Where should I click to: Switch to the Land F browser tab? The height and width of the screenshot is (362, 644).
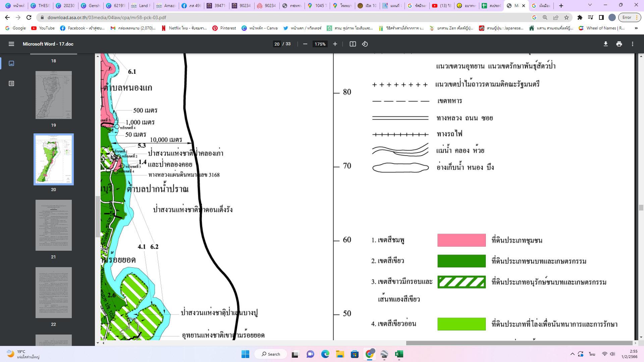point(142,6)
